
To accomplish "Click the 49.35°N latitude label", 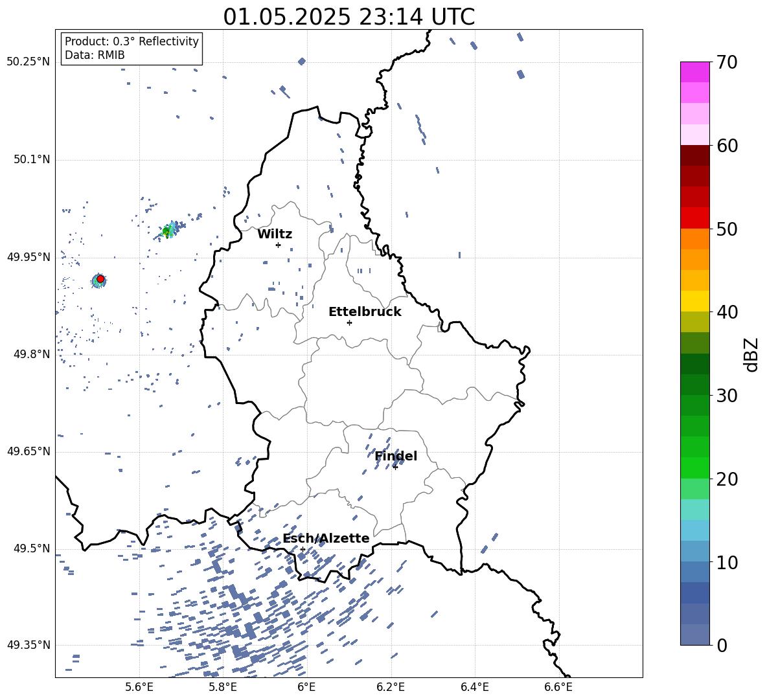I will [29, 645].
